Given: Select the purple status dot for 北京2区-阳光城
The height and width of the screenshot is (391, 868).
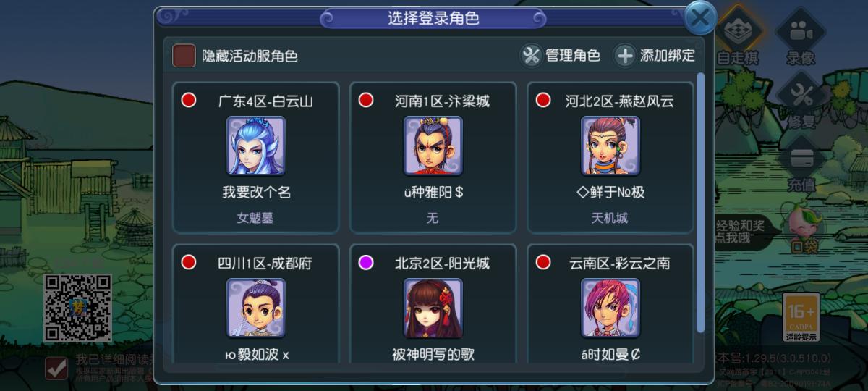Looking at the screenshot, I should click(366, 262).
